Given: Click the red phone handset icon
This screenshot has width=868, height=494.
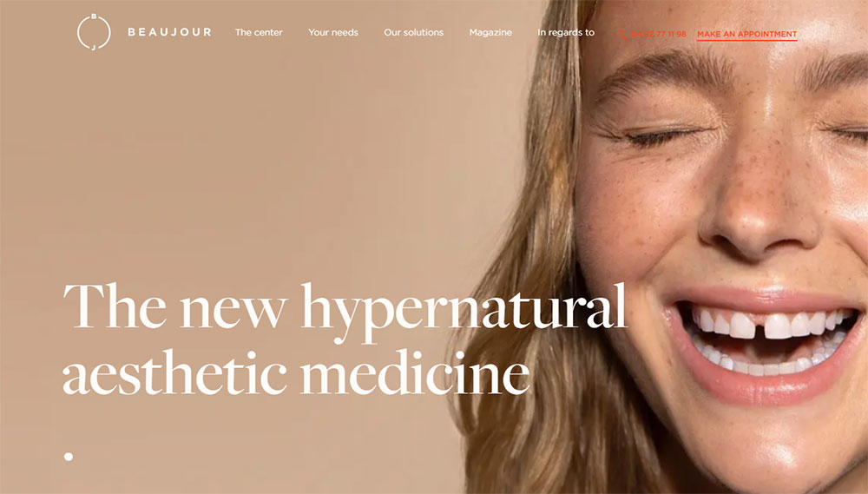Looking at the screenshot, I should click(x=623, y=35).
